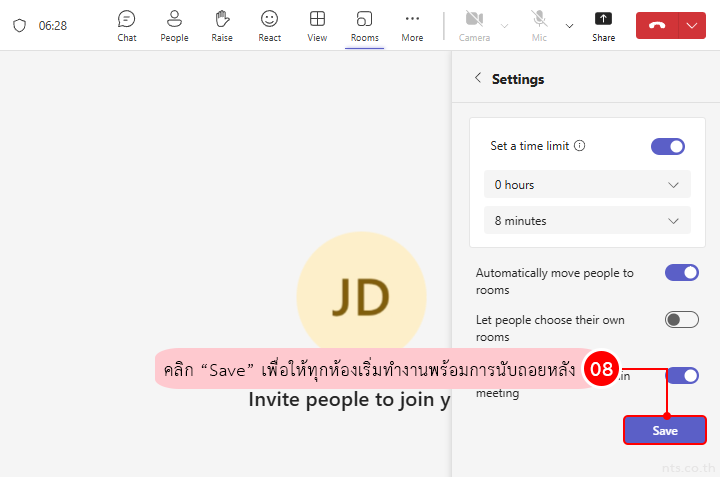Screen dimensions: 720x477
Task: Hang up with the red leave button
Action: click(x=657, y=26)
